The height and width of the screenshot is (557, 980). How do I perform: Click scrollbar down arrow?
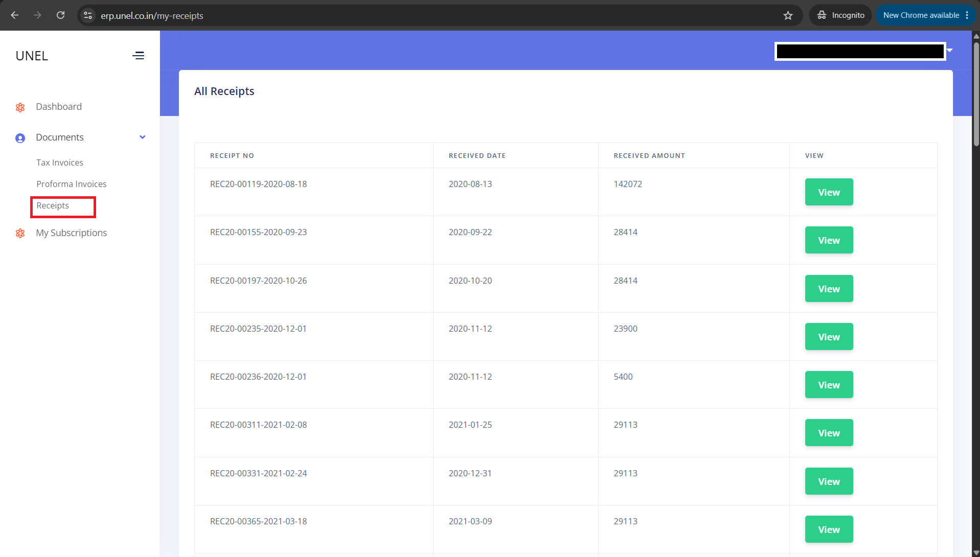[976, 553]
